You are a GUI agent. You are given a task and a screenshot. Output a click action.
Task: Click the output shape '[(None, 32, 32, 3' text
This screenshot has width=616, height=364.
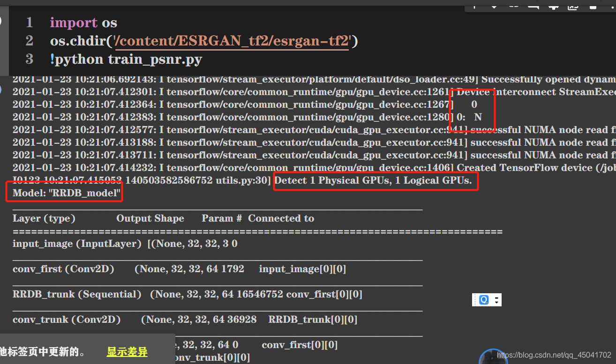188,244
